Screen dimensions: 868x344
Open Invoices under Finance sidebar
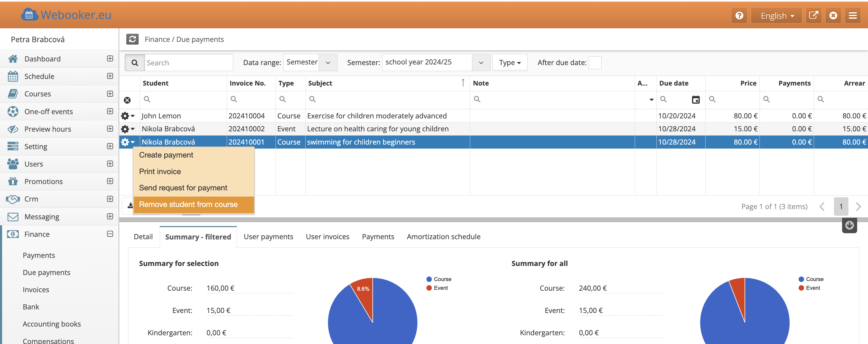click(x=36, y=289)
